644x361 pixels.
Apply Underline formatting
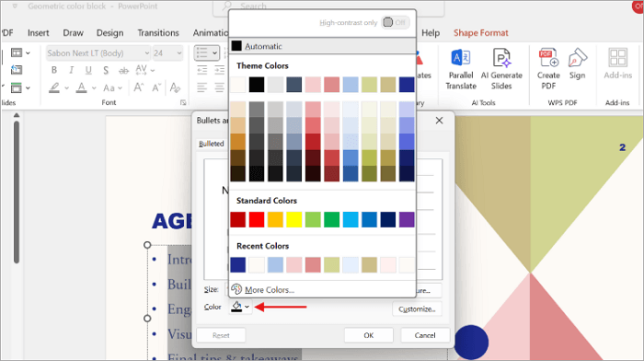(x=88, y=70)
